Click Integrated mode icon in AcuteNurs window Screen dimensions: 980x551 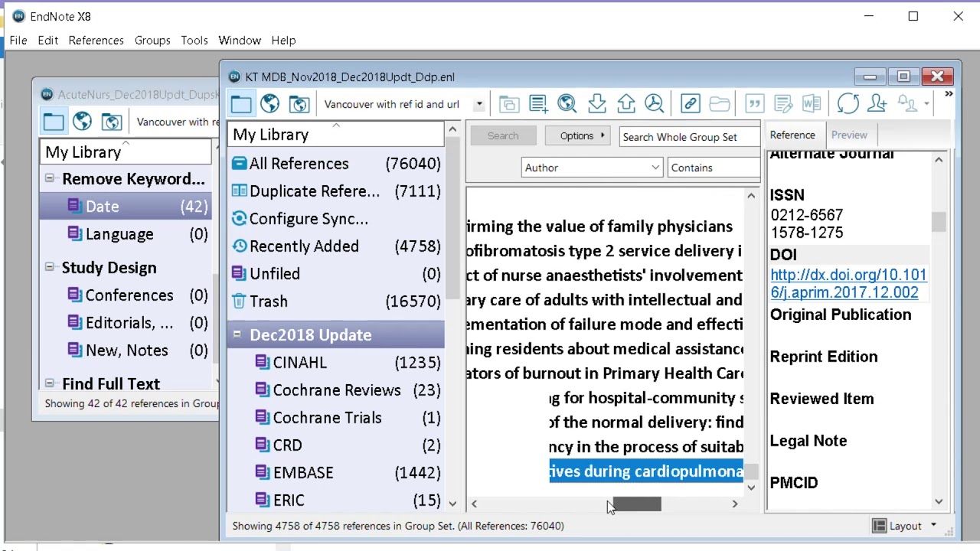tap(111, 122)
